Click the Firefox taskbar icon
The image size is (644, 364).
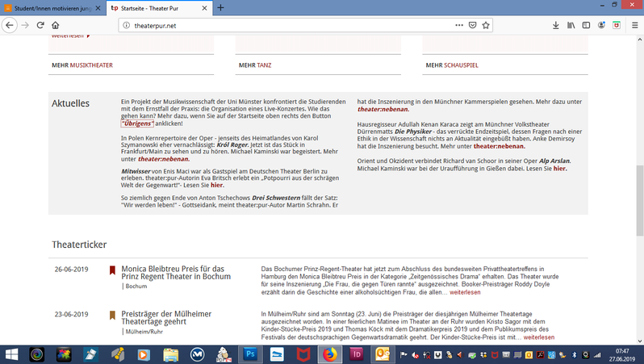coord(329,354)
